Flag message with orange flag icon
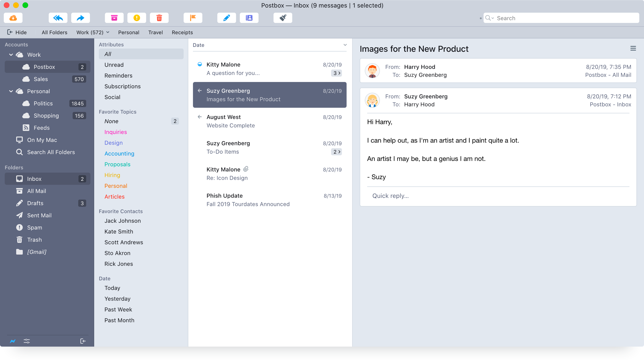 (x=193, y=18)
